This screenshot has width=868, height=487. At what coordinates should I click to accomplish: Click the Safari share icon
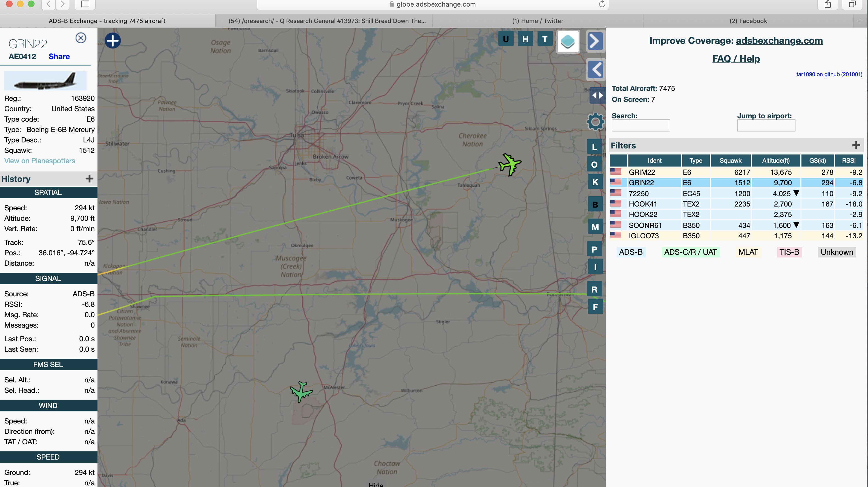click(x=827, y=4)
